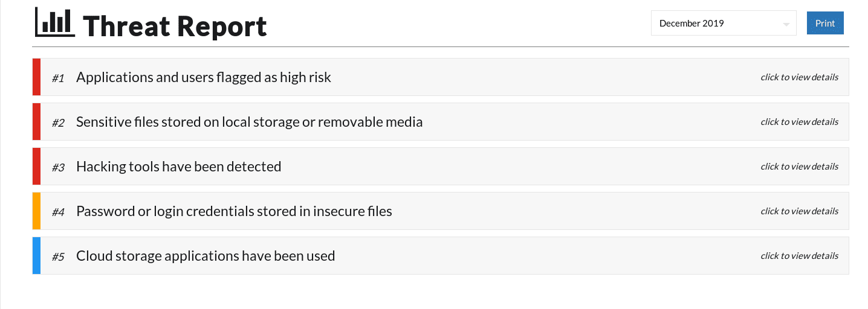Viewport: 868px width, 309px height.
Task: View details link for cloud storage row
Action: click(799, 256)
